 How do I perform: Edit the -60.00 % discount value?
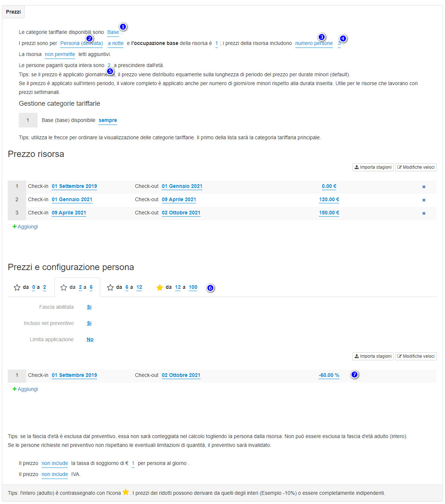pos(329,375)
